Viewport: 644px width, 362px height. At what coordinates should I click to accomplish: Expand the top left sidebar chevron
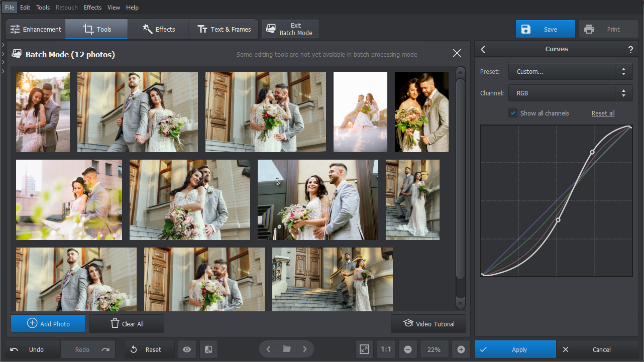(x=3, y=45)
